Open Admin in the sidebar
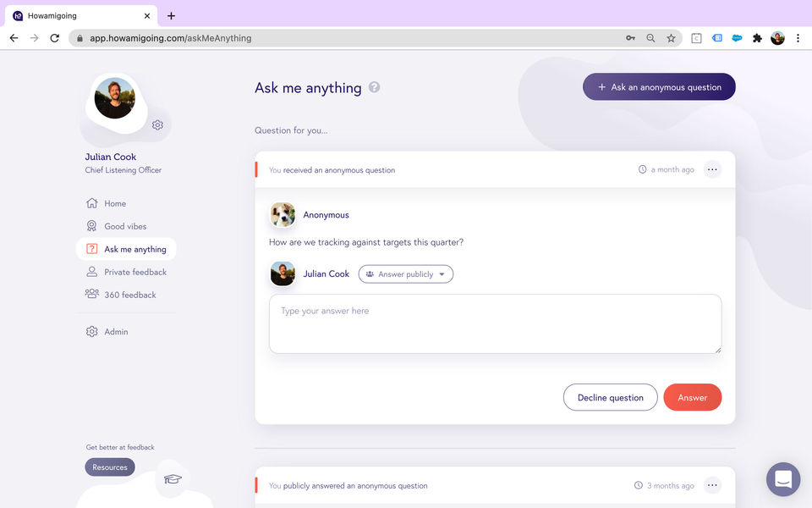 coord(126,331)
